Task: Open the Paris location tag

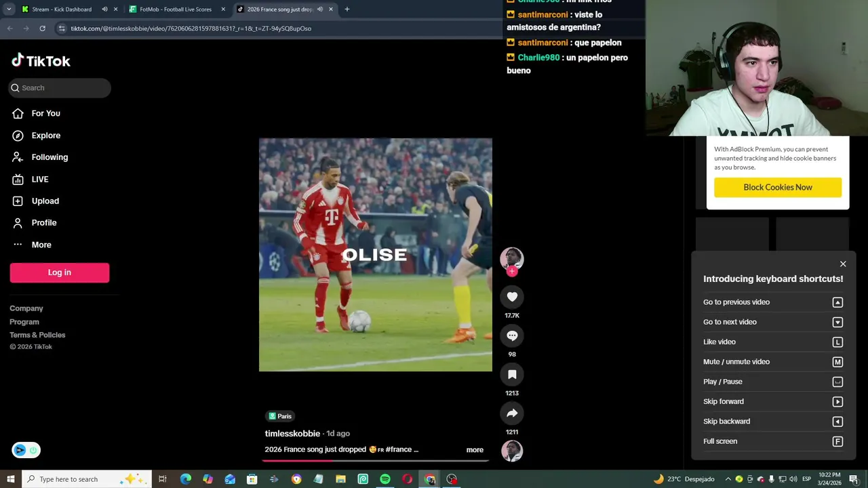Action: pyautogui.click(x=280, y=416)
